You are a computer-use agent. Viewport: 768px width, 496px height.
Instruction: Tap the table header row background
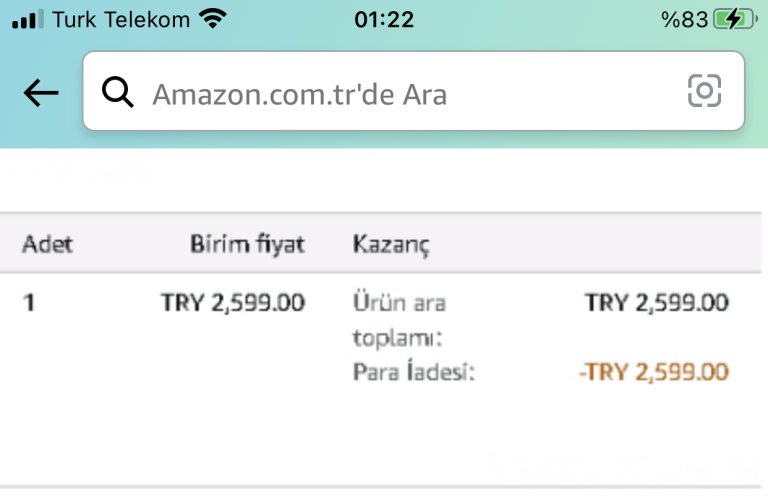[381, 243]
